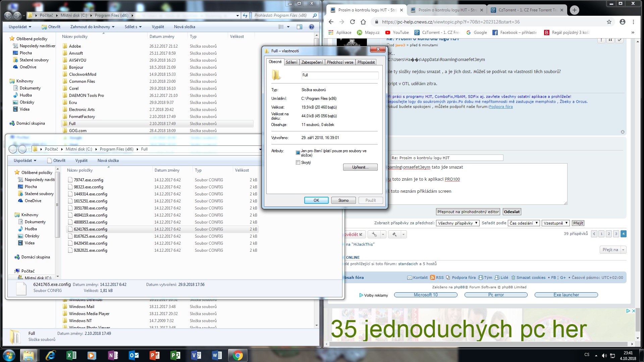Expand 'Všechny příspěvky' dropdown
The image size is (644, 362).
tap(458, 223)
